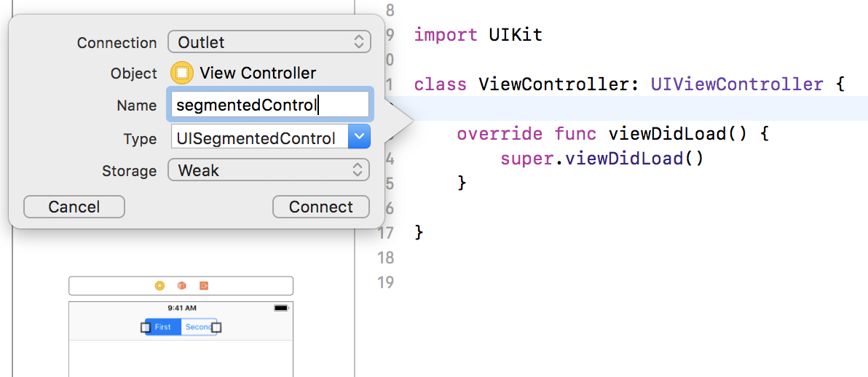Select the Second segment
This screenshot has width=868, height=377.
(197, 328)
